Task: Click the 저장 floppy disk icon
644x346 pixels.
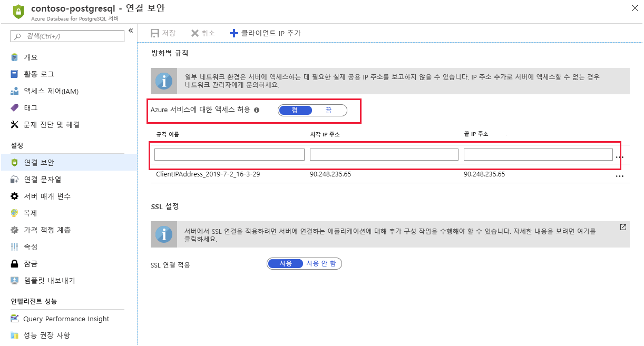Action: [155, 33]
